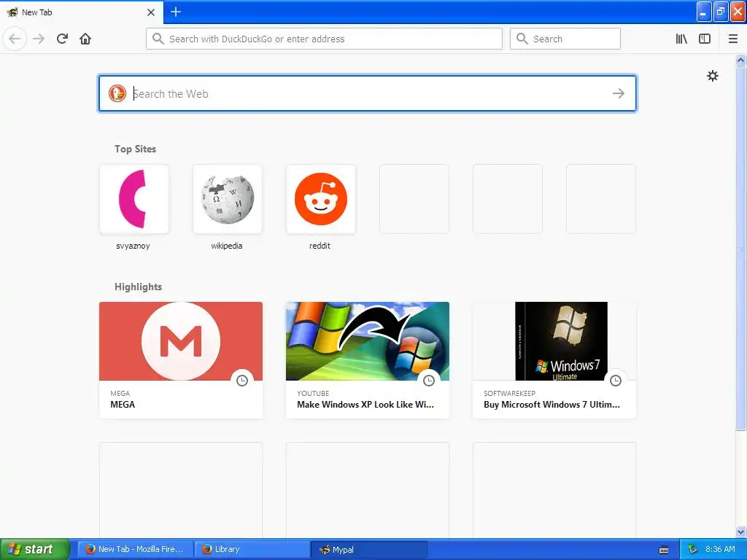Viewport: 747px width, 560px height.
Task: Click the toolbar search magnifier icon
Action: coord(522,39)
